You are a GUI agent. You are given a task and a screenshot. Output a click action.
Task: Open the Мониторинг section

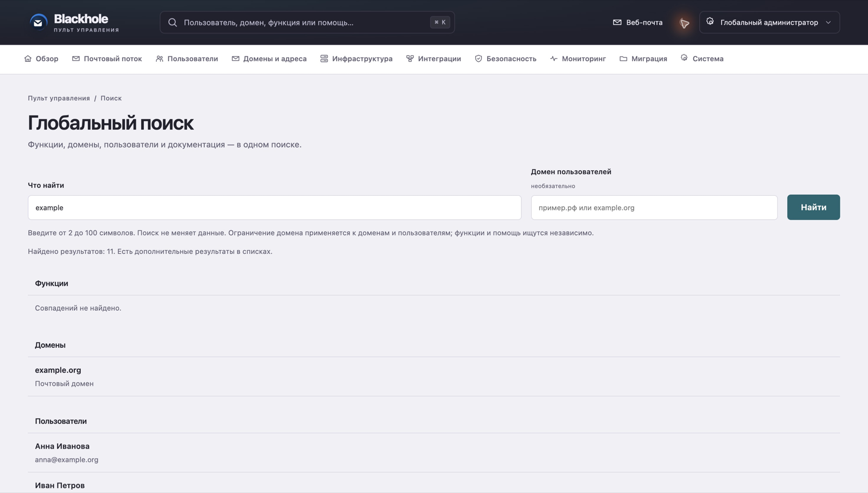coord(578,59)
